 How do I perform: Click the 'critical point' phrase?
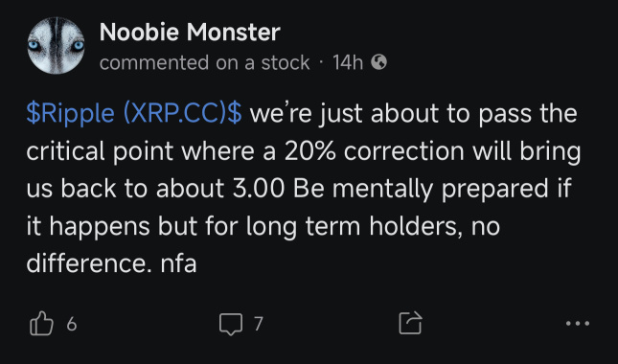point(100,151)
